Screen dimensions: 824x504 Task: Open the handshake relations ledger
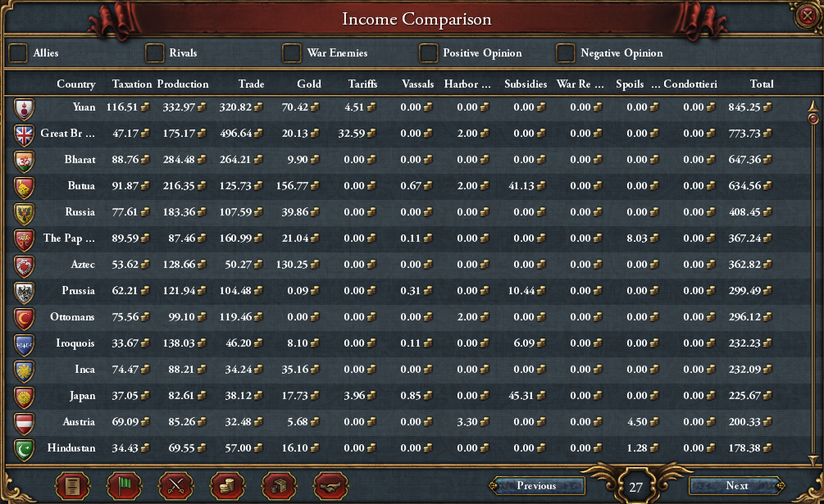point(330,486)
